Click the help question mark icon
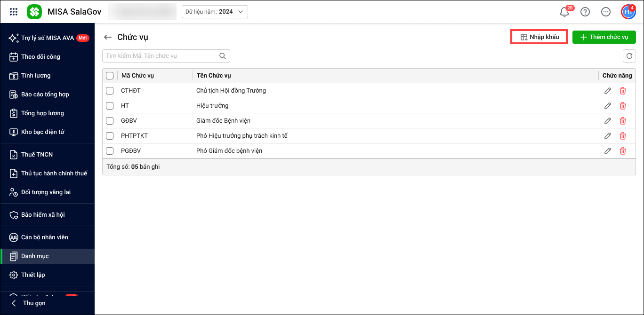This screenshot has height=315, width=644. pyautogui.click(x=585, y=12)
